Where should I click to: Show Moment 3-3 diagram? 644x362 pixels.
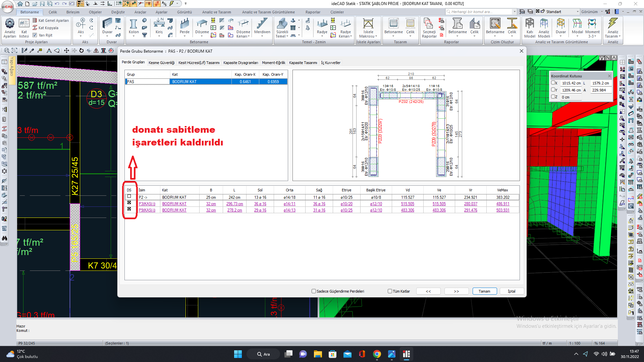(x=592, y=27)
